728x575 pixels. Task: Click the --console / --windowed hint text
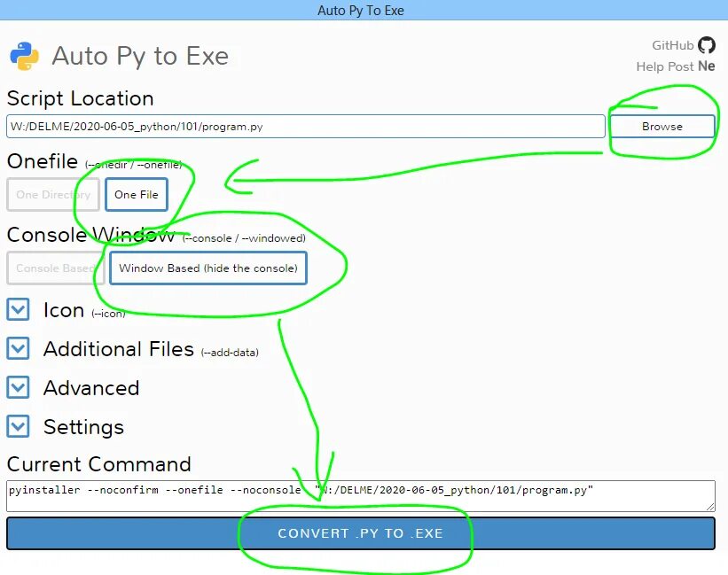(244, 238)
